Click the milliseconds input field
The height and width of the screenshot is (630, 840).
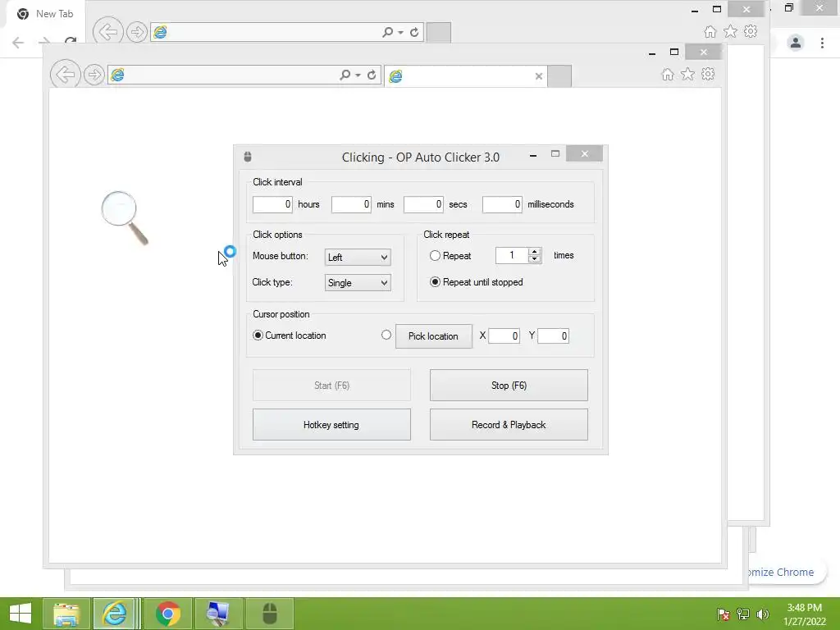point(502,204)
